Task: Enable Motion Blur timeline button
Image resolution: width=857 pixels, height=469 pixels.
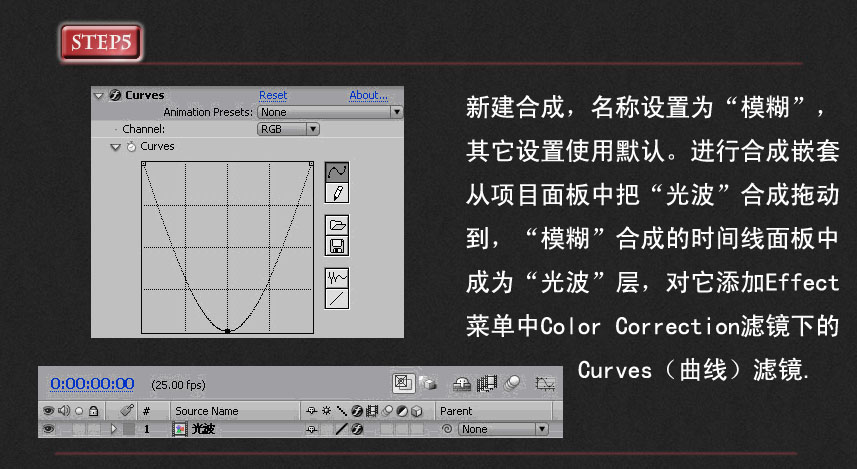Action: coord(512,383)
